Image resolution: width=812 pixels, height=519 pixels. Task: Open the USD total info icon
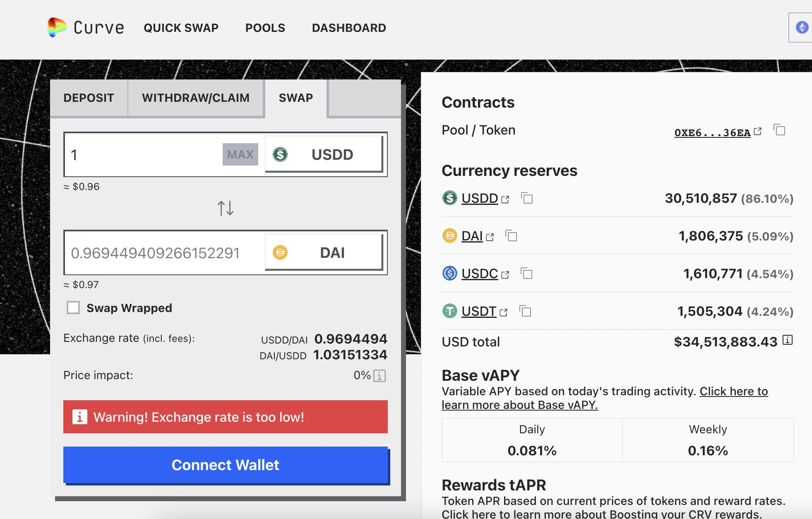[788, 340]
